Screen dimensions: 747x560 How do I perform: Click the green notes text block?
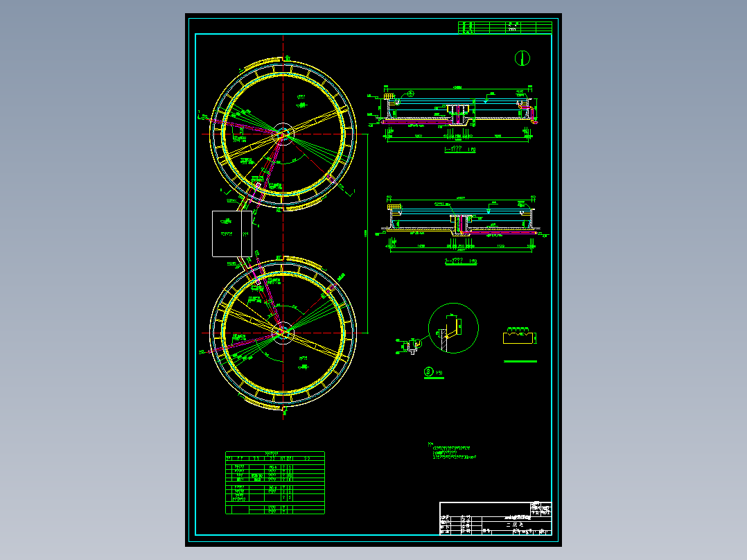(452, 451)
